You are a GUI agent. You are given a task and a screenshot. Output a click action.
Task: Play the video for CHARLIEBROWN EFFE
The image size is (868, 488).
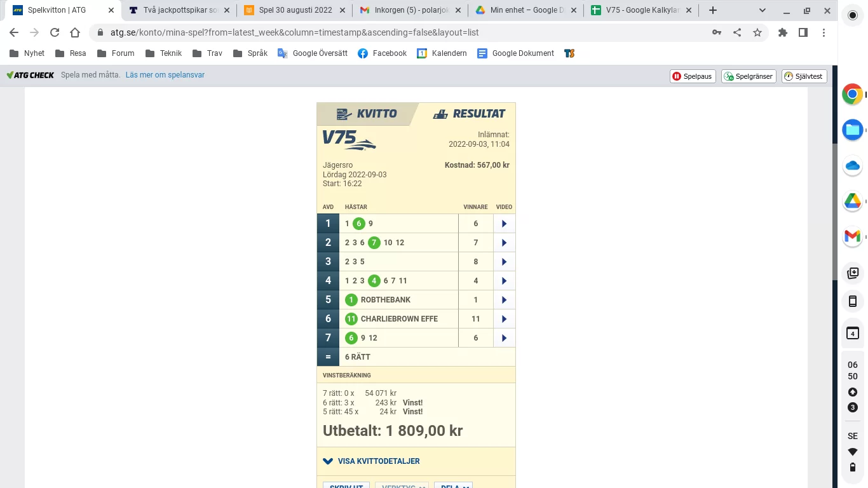point(504,318)
